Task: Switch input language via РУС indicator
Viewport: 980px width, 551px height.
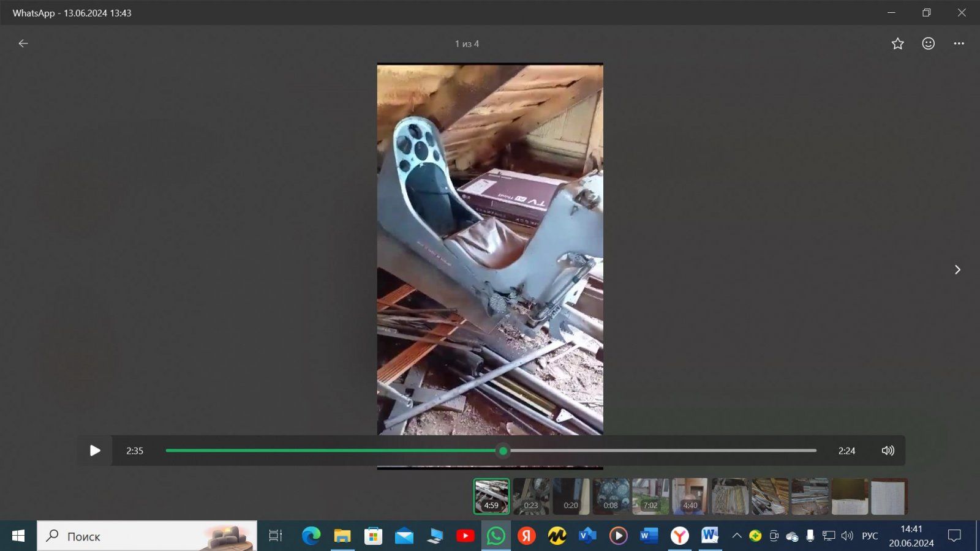Action: [x=870, y=536]
